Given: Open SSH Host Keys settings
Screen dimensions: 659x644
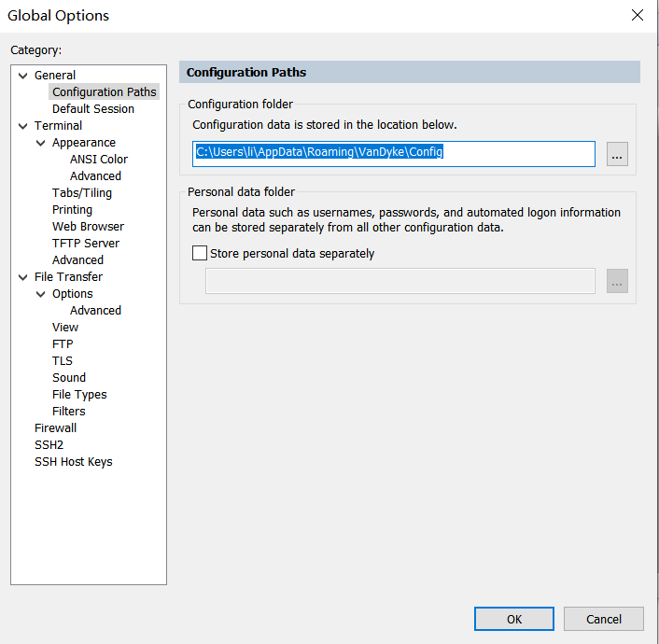Looking at the screenshot, I should [x=73, y=462].
